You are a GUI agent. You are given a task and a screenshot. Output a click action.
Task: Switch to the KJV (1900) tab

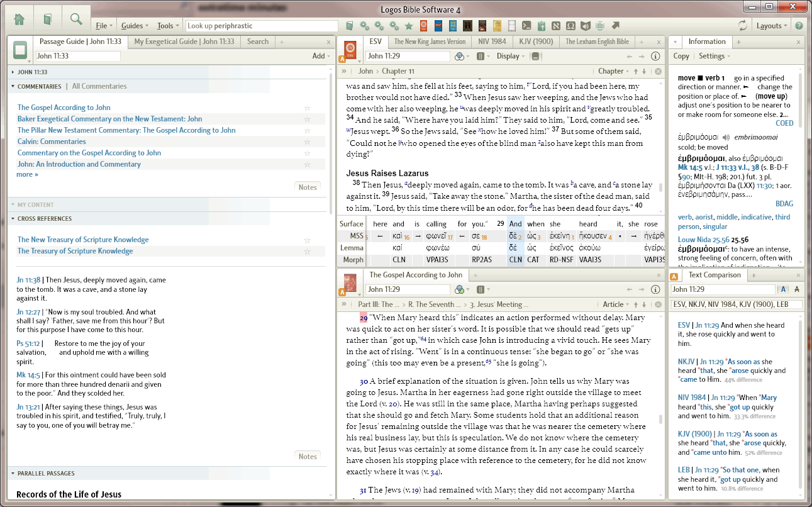click(536, 42)
